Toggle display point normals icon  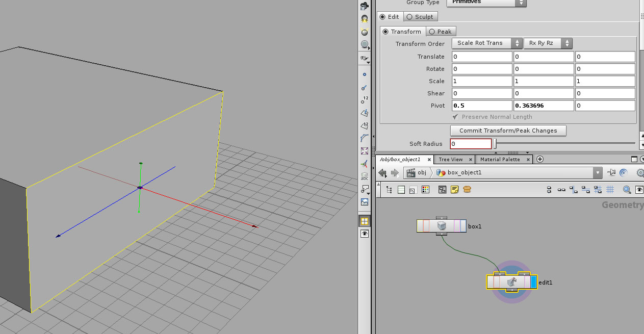click(x=364, y=87)
